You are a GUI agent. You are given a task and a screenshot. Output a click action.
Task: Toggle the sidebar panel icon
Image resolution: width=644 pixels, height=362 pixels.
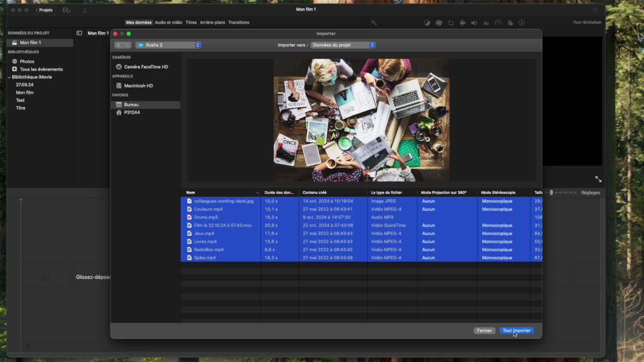click(x=79, y=33)
